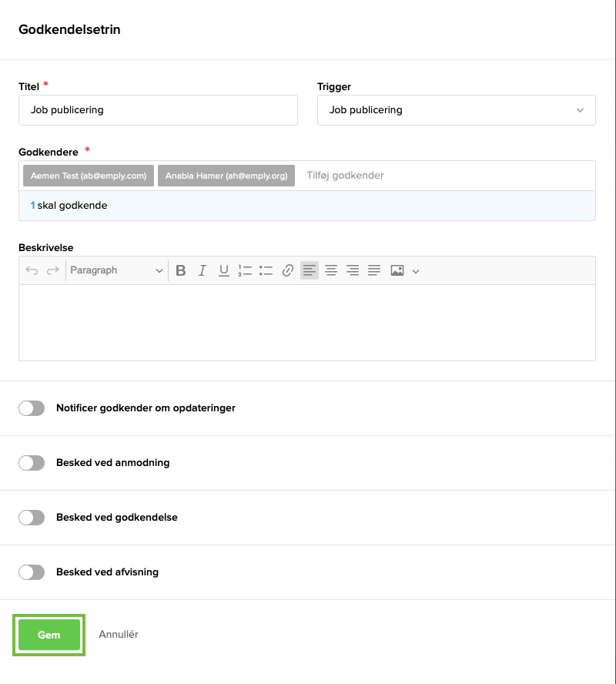The width and height of the screenshot is (616, 684).
Task: Click the Annullér link
Action: pyautogui.click(x=119, y=635)
